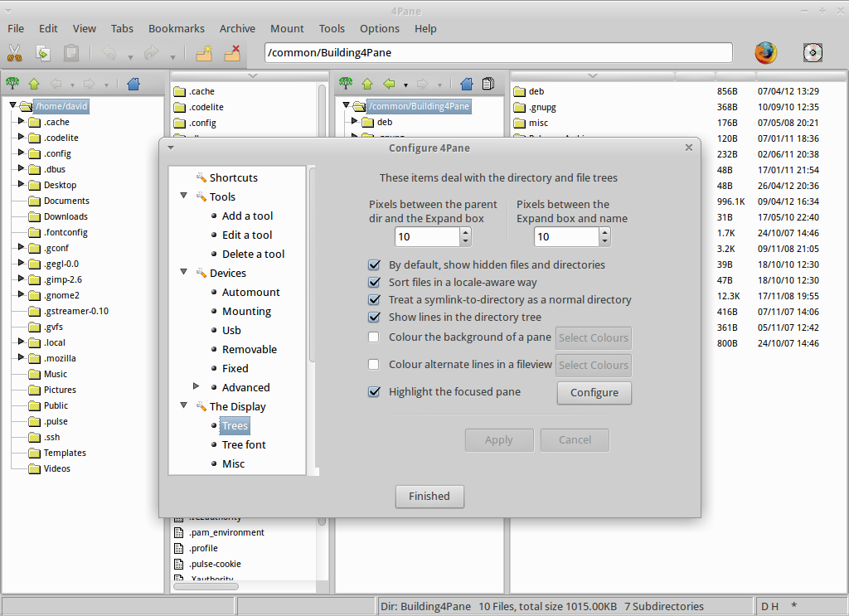Collapse the Devices section in config tree
The image size is (849, 616).
click(x=183, y=272)
